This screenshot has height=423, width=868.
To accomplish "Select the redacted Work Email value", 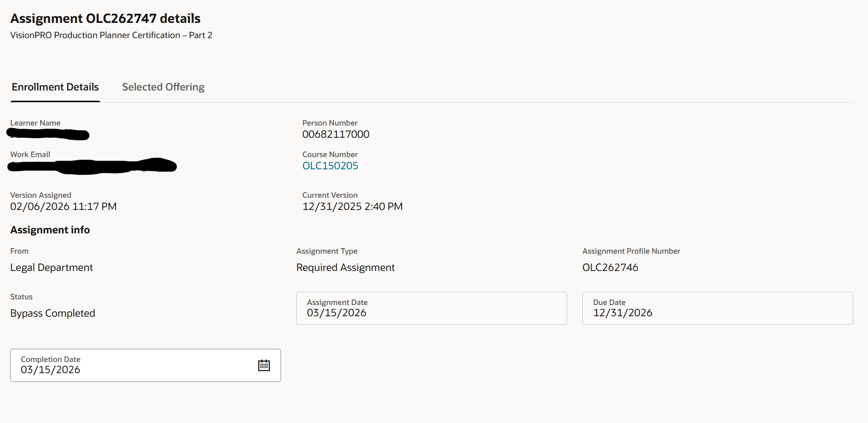I will (x=92, y=166).
